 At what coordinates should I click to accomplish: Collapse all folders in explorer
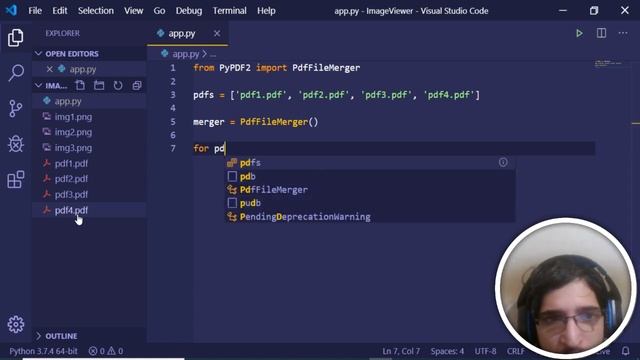tap(137, 85)
